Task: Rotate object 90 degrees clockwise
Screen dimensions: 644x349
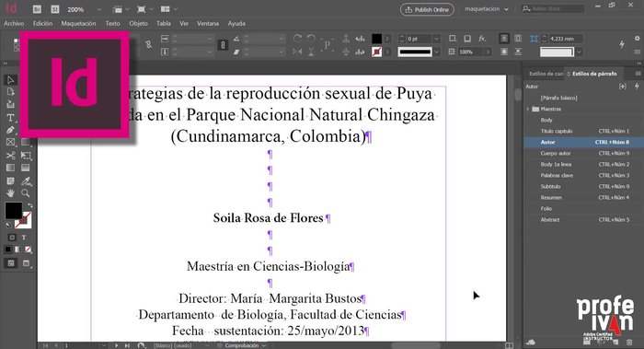Action: (x=297, y=39)
